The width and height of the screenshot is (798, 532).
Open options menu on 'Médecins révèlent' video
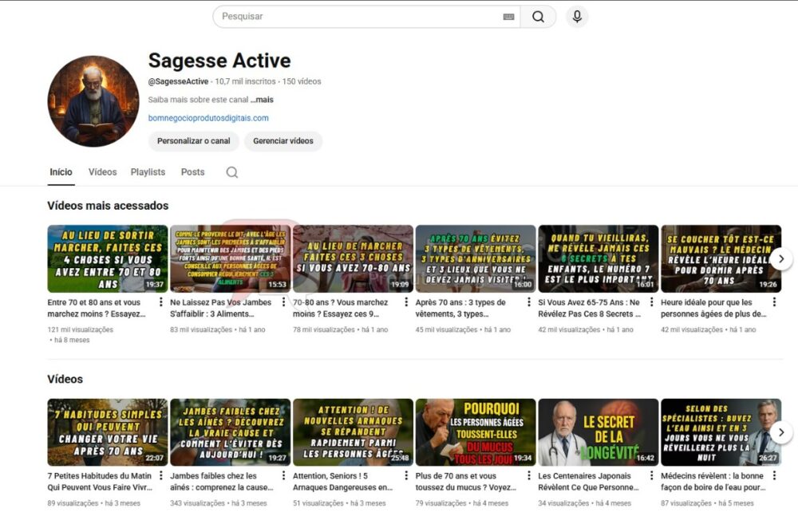773,475
